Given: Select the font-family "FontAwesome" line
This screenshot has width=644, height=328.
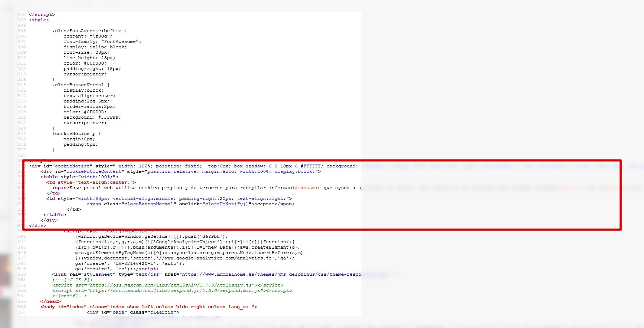Looking at the screenshot, I should pyautogui.click(x=103, y=41).
